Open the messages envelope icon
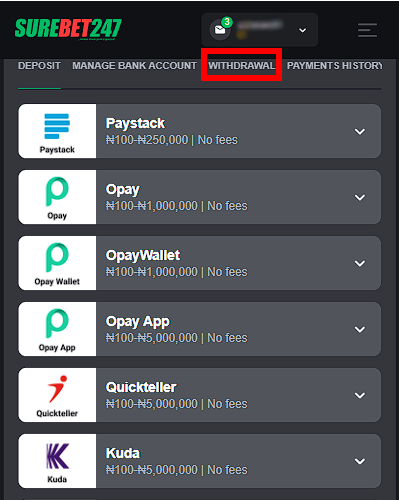The image size is (399, 500). 220,30
